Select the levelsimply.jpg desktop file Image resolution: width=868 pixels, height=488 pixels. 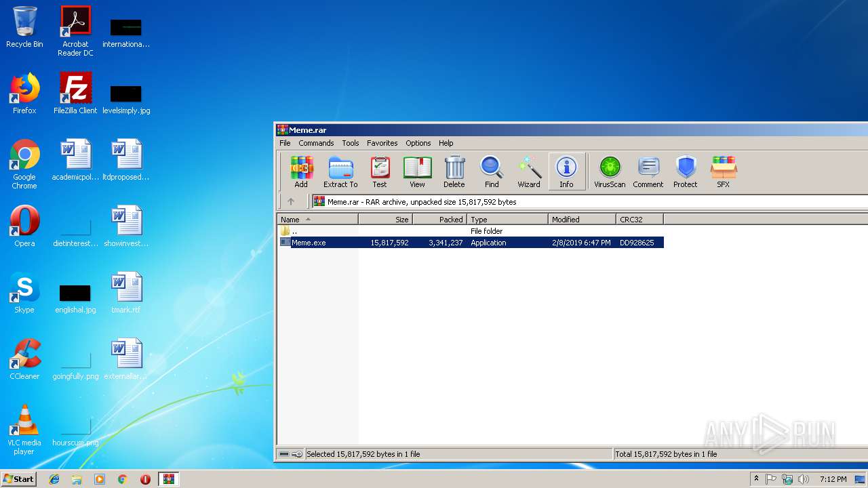126,99
